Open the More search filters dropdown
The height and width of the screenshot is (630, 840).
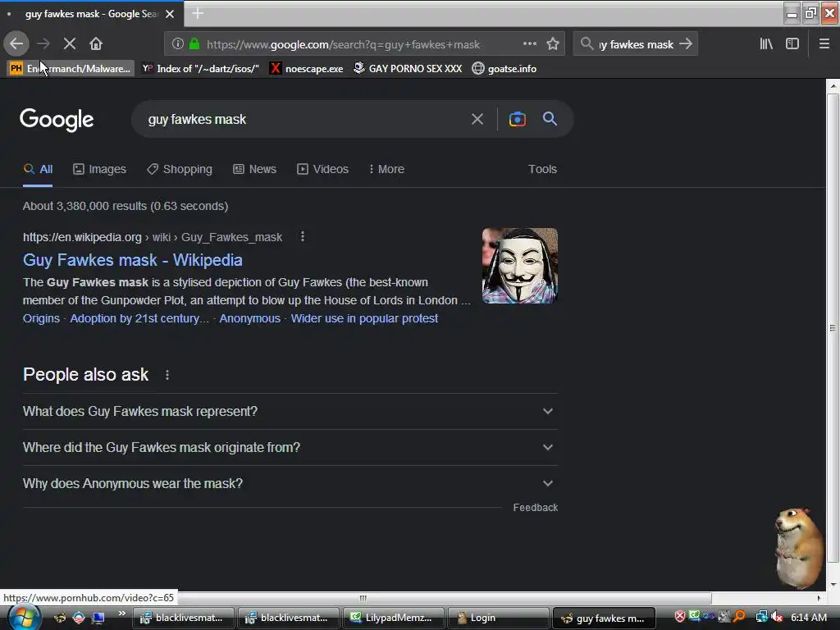pyautogui.click(x=386, y=169)
